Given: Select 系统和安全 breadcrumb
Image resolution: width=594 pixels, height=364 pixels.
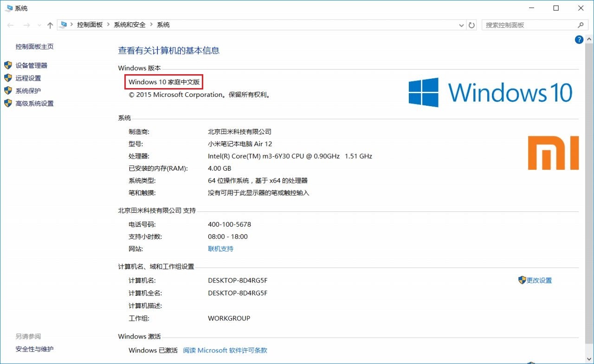Looking at the screenshot, I should [129, 25].
